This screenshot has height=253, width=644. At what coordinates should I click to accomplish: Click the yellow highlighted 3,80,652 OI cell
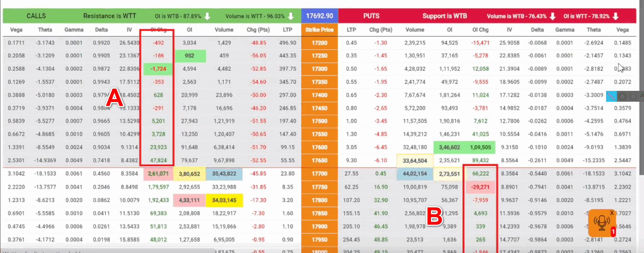click(189, 174)
